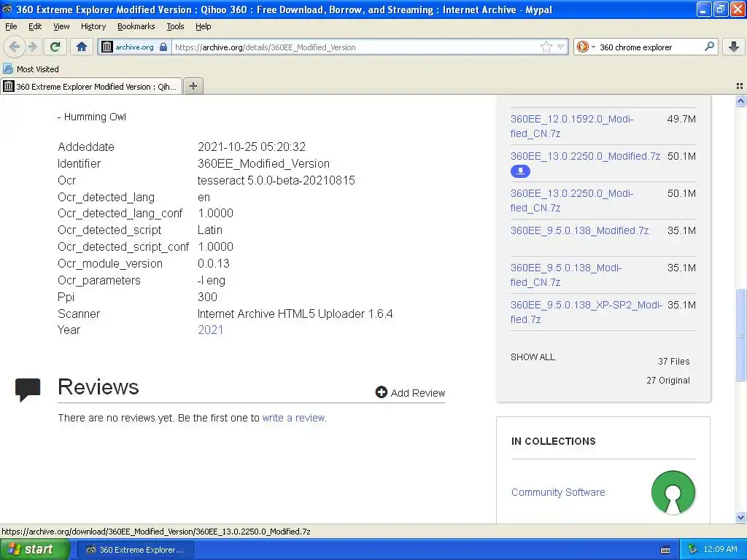The width and height of the screenshot is (747, 560).
Task: Download 360EE_9.5.0.138_Modified.7z
Action: pyautogui.click(x=579, y=230)
